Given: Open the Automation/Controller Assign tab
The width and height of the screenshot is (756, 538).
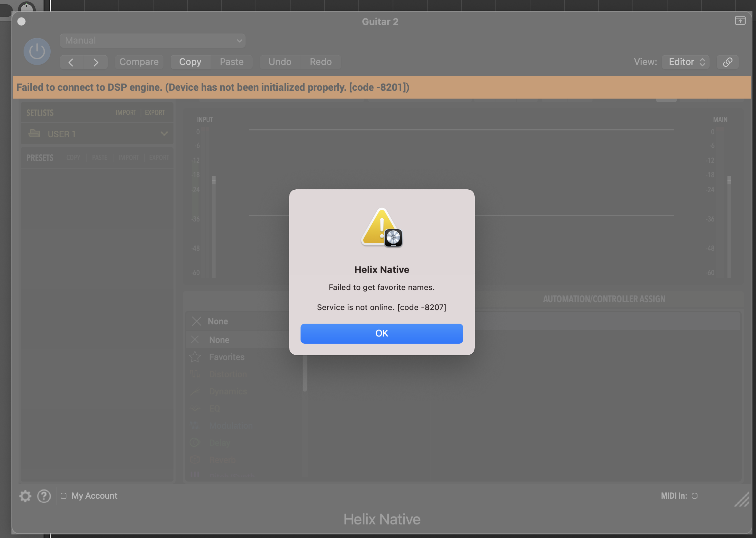Looking at the screenshot, I should pyautogui.click(x=604, y=299).
